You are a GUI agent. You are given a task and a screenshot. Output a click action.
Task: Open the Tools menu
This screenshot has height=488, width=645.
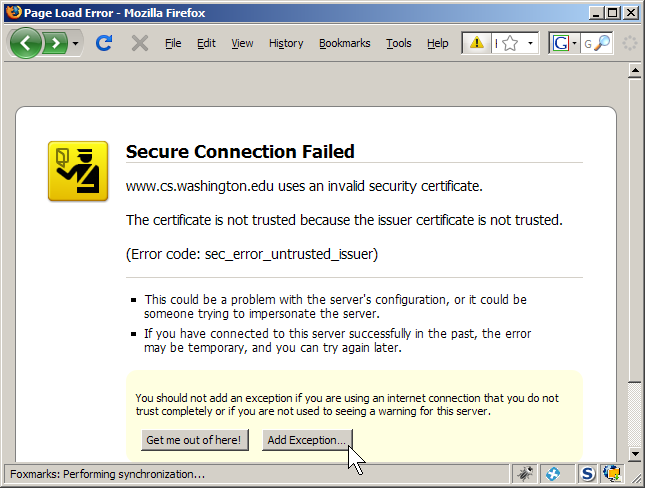(399, 43)
